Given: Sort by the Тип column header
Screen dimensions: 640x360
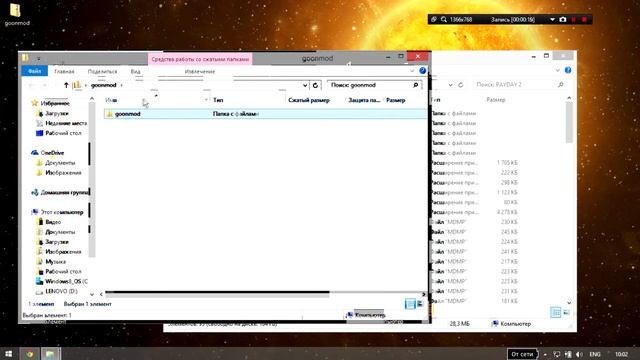Looking at the screenshot, I should click(x=218, y=100).
